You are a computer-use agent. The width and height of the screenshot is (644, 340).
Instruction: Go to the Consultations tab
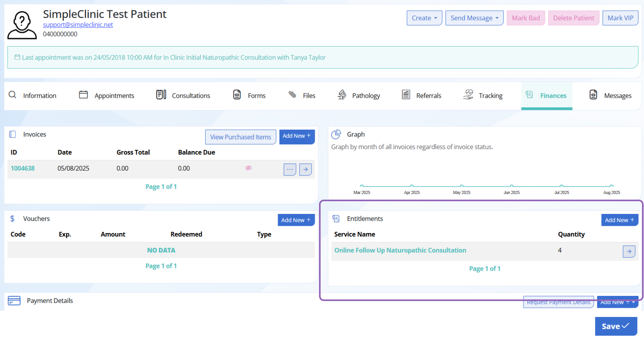[183, 95]
